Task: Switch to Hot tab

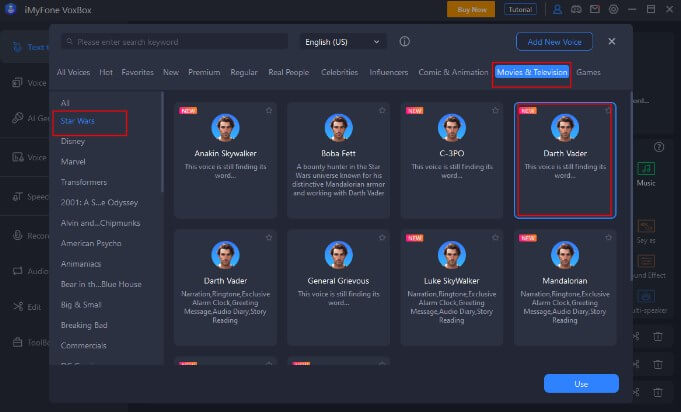Action: 106,72
